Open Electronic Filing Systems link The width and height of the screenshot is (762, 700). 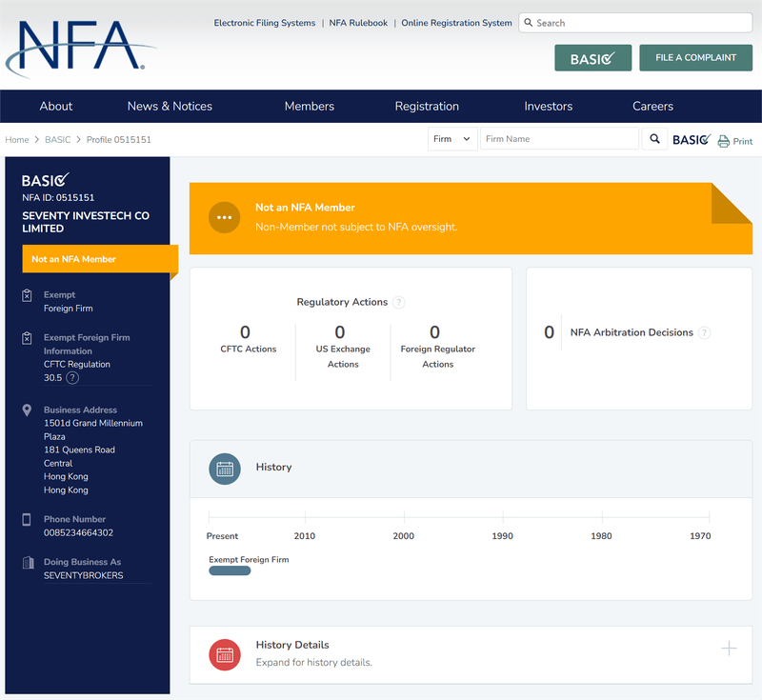click(265, 23)
